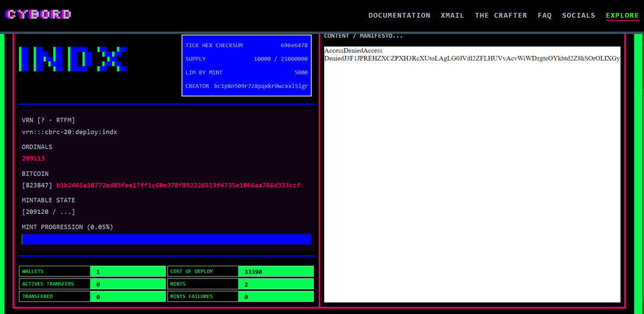Viewport: 644px width, 314px height.
Task: Click the CYBORD pixel logo
Action: pyautogui.click(x=36, y=14)
